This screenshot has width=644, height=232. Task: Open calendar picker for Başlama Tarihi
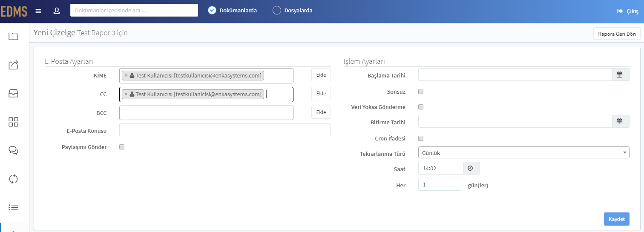click(x=621, y=75)
